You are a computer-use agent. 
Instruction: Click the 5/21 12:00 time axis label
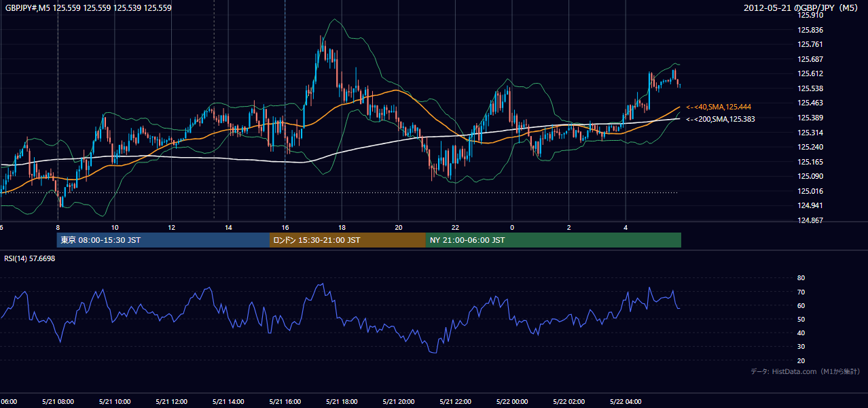[171, 401]
